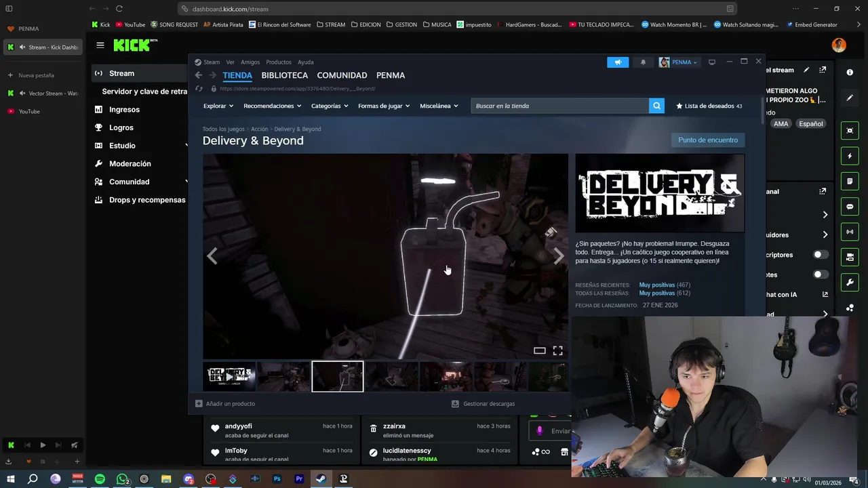
Task: Select the trailer thumbnail with play icon
Action: 229,377
